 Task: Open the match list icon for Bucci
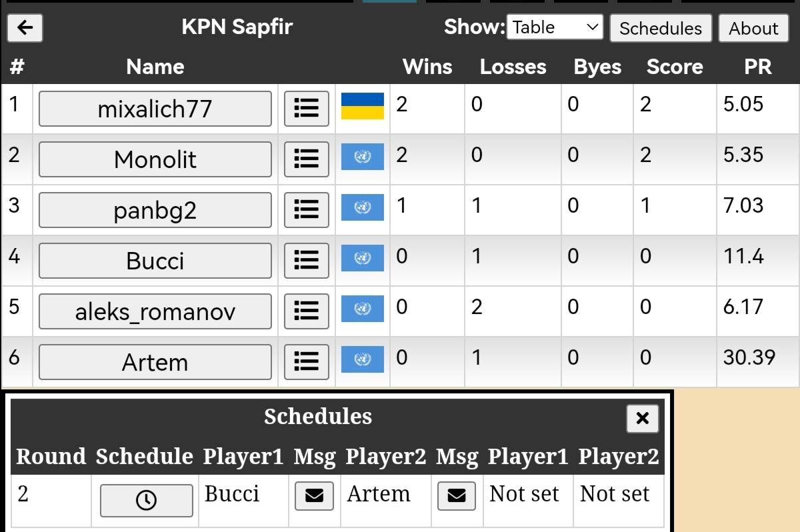(x=307, y=261)
